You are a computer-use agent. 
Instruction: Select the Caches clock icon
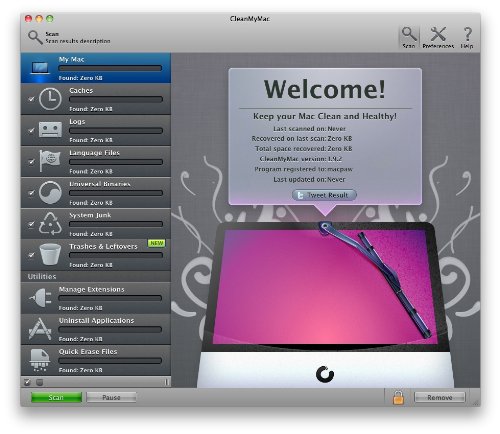point(50,99)
